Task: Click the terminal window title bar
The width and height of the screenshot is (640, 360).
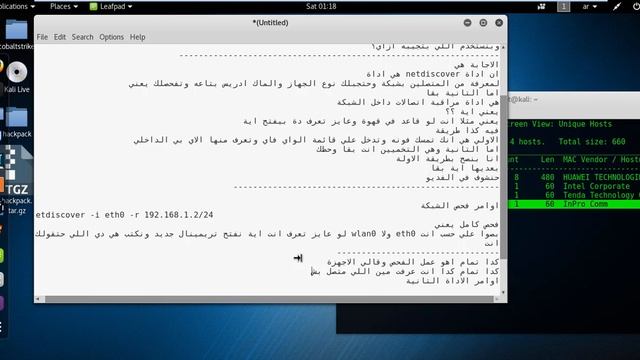Action: [x=573, y=99]
